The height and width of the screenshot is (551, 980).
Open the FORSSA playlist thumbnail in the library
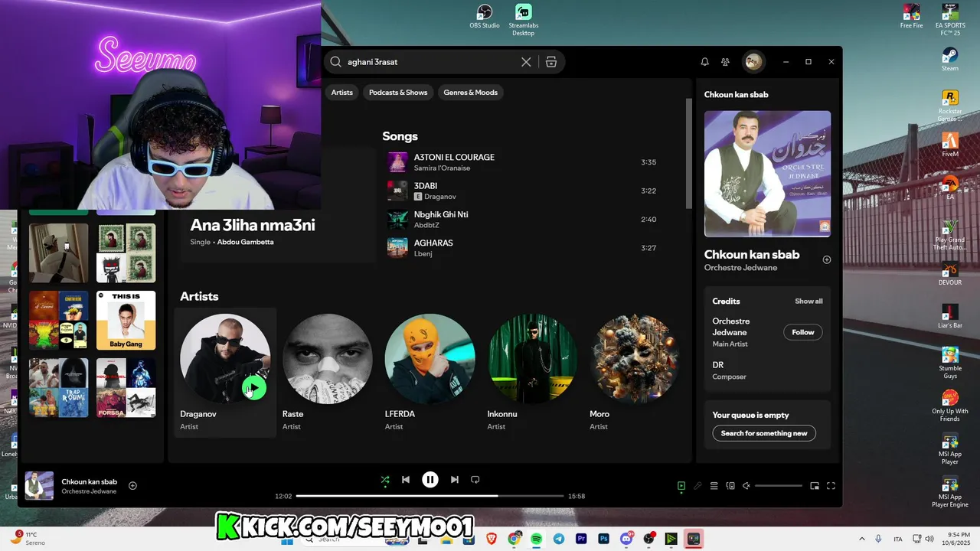coord(126,388)
